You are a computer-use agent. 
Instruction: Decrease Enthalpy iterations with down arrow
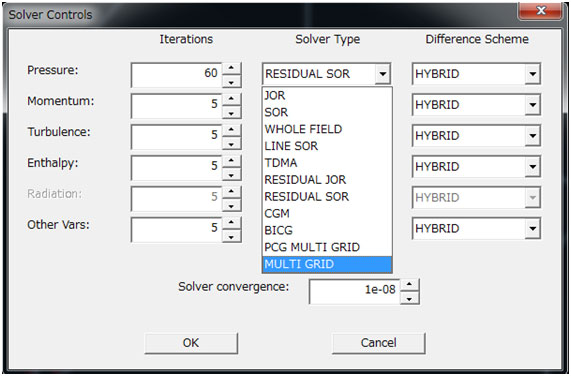[231, 175]
